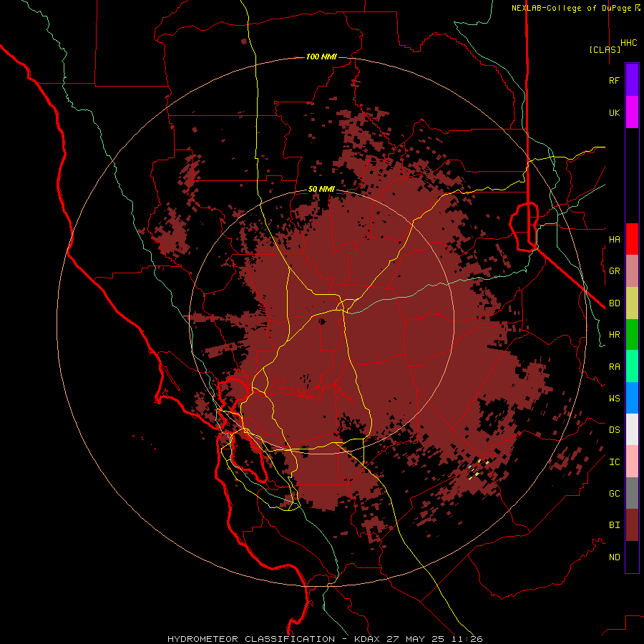Click the DS white legend swatch
The width and height of the screenshot is (644, 644).
[x=632, y=429]
